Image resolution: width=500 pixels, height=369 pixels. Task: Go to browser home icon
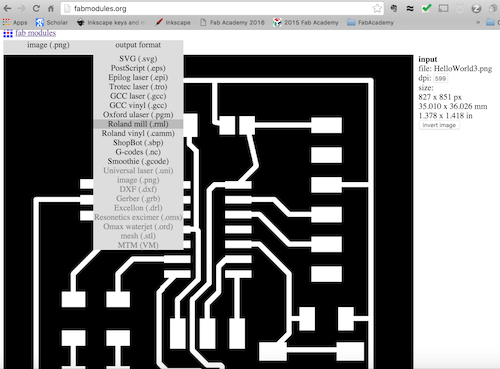(51, 8)
